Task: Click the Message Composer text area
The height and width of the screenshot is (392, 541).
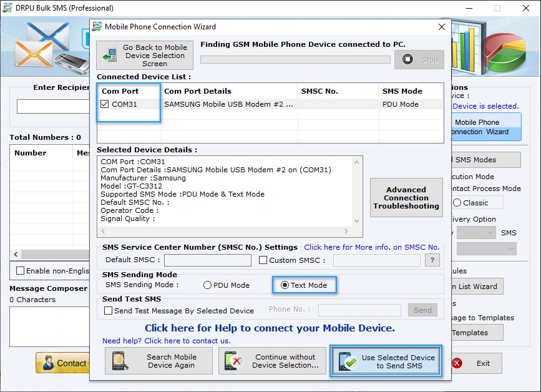Action: (x=50, y=326)
